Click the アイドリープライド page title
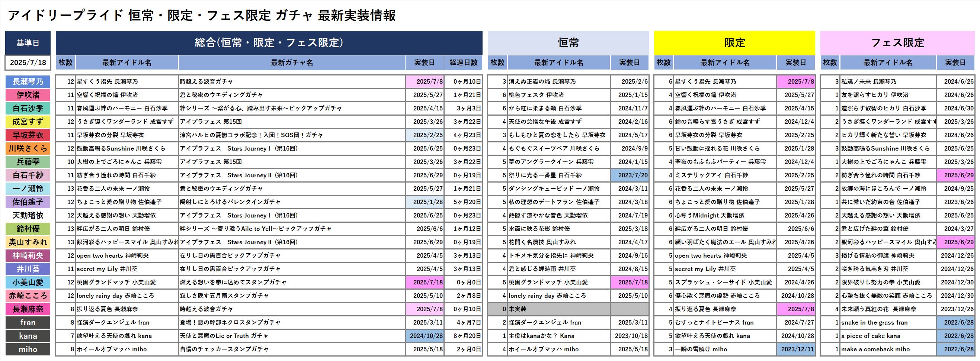The image size is (980, 361). pos(202,16)
